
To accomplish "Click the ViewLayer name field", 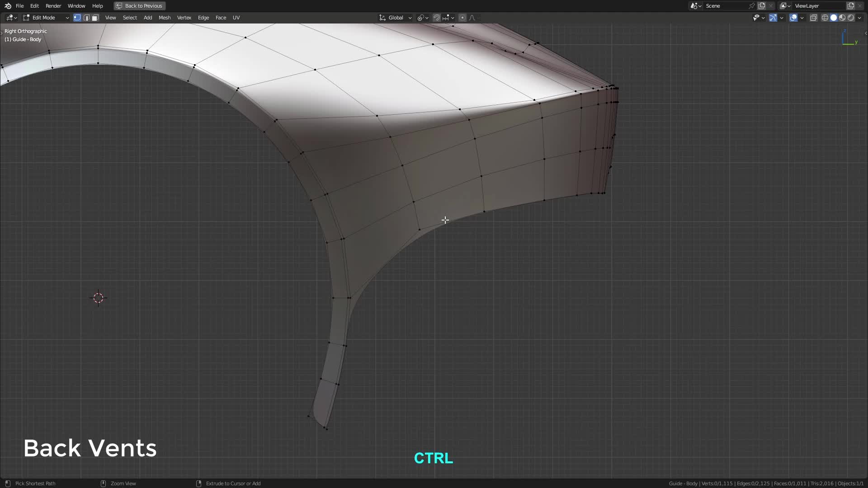I will pos(819,6).
